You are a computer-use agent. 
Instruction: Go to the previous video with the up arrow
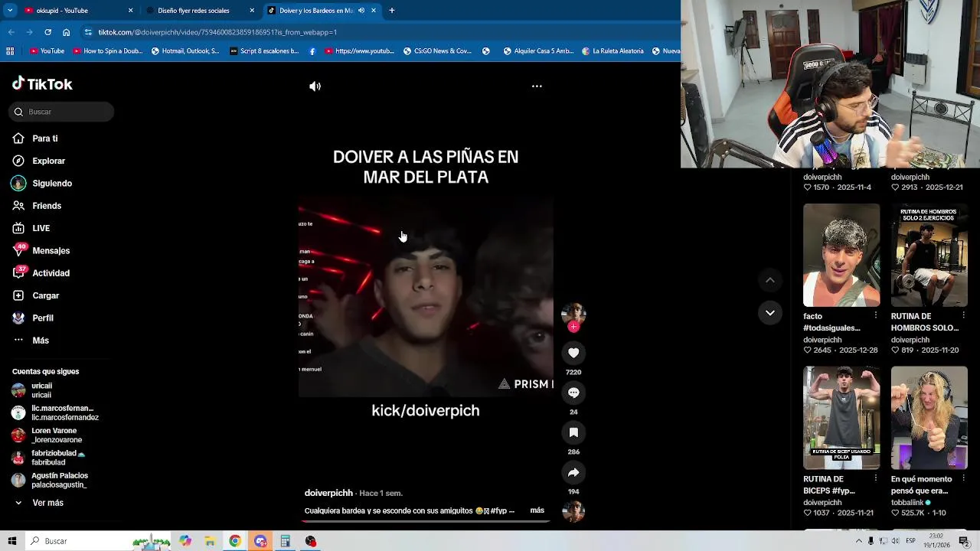pyautogui.click(x=770, y=280)
